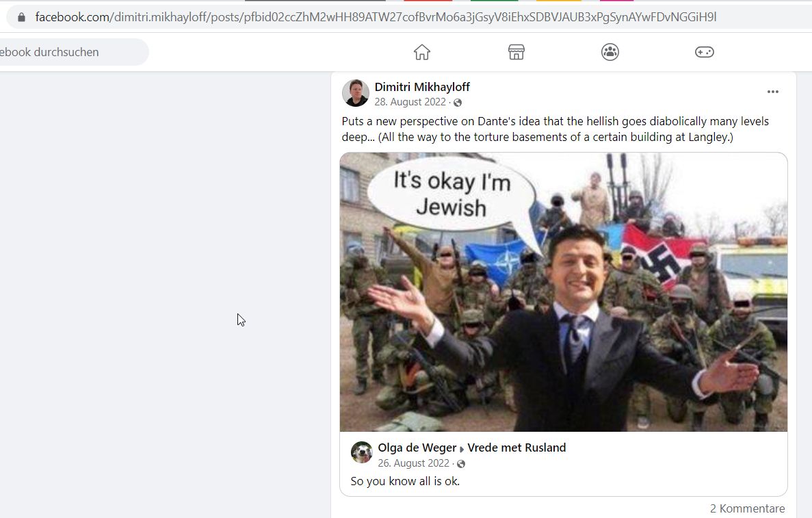Open the Groups icon in top navigation
The height and width of the screenshot is (518, 812).
point(610,52)
